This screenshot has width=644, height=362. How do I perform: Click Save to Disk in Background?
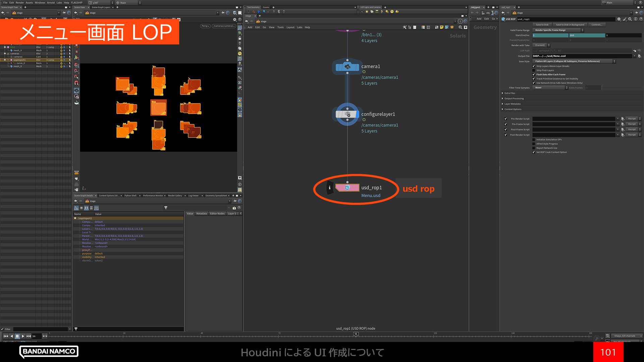click(x=570, y=25)
